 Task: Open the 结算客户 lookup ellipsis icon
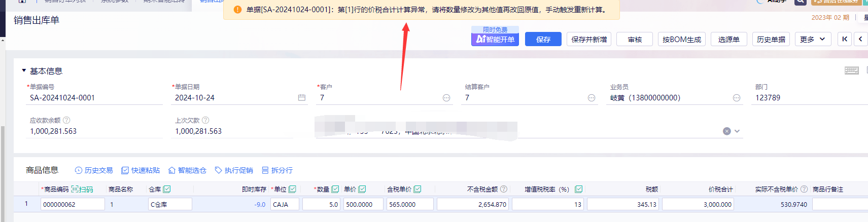[x=592, y=98]
